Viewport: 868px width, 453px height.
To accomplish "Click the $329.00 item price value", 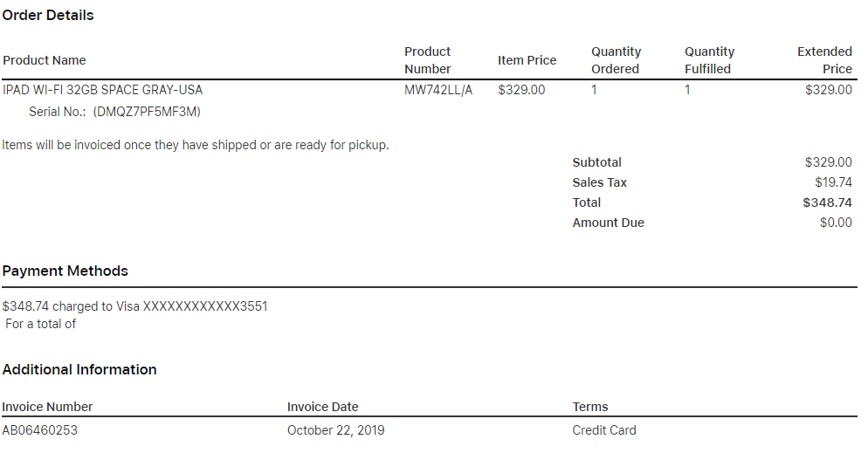I will (521, 90).
